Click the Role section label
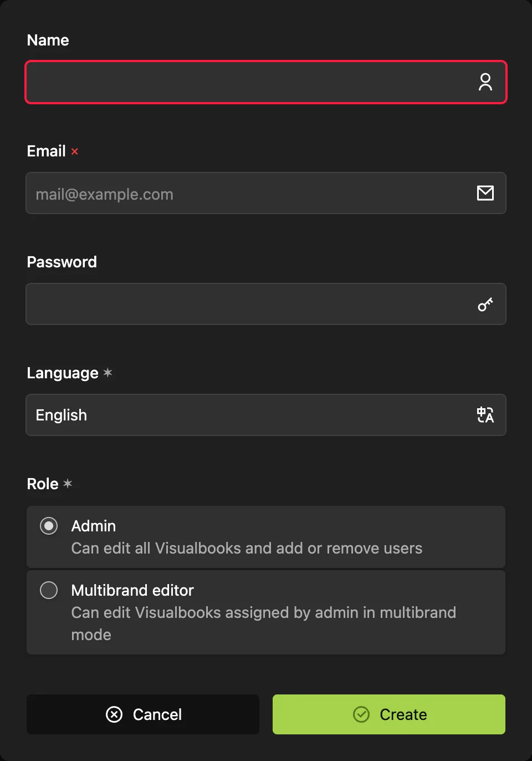 point(43,484)
